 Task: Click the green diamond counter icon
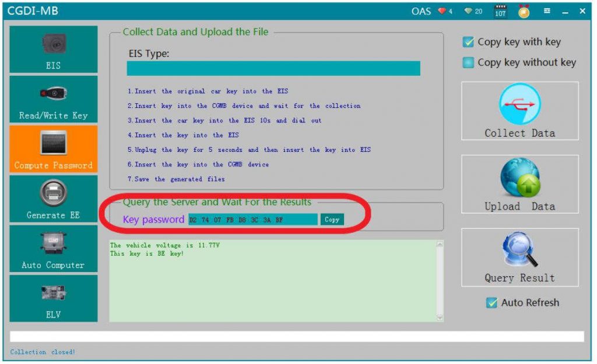coord(468,11)
